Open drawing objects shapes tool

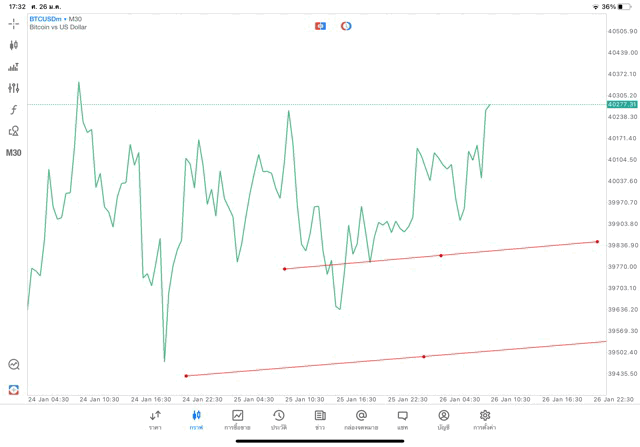14,131
